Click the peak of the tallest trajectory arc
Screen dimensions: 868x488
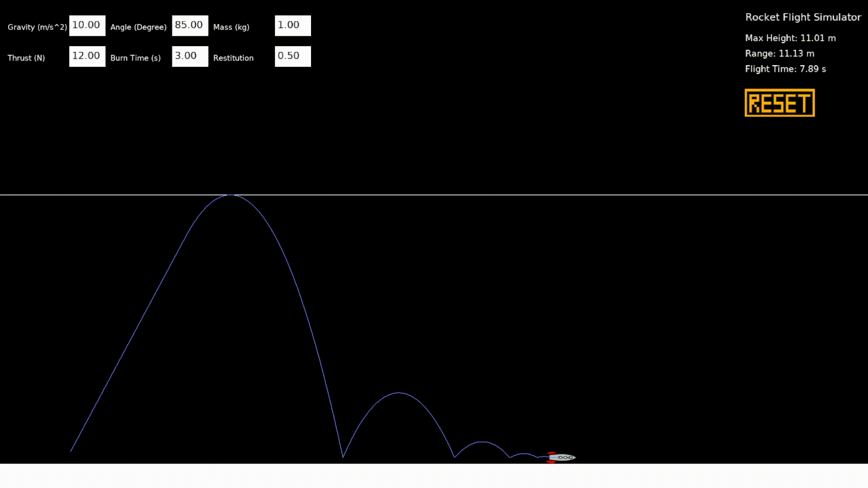tap(231, 195)
